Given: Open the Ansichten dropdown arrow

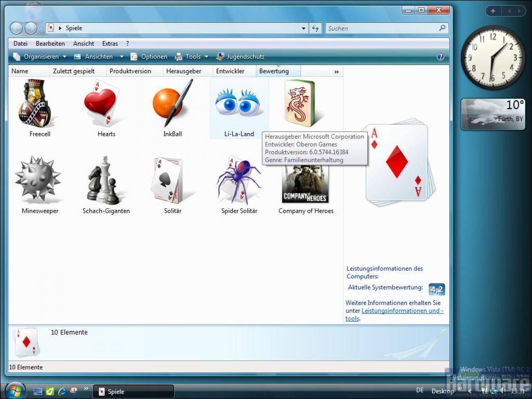Looking at the screenshot, I should [x=121, y=57].
